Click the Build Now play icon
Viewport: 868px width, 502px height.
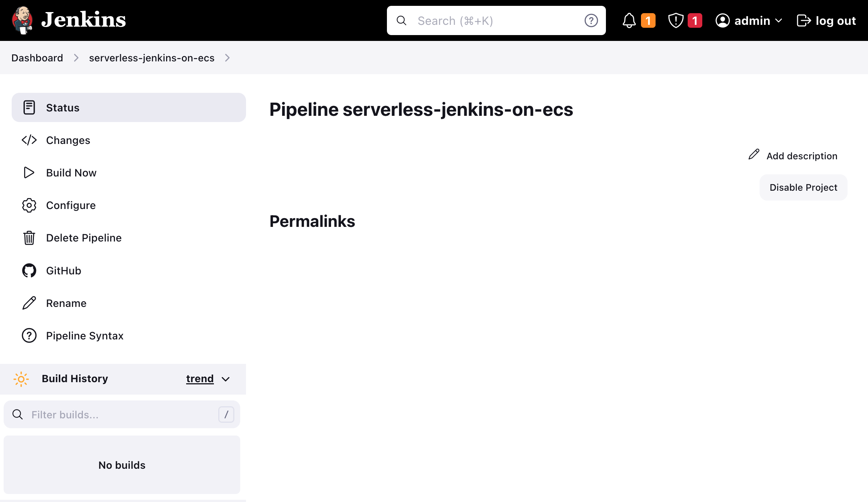(29, 172)
